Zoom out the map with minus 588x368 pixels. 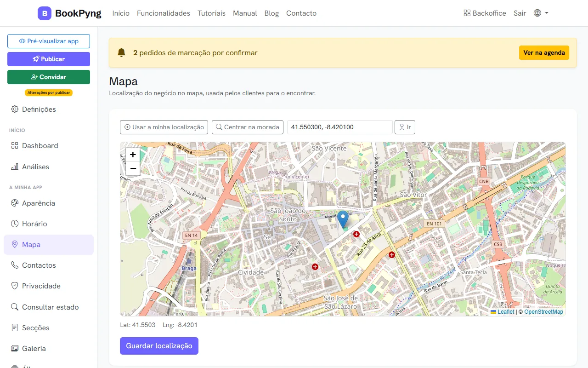coord(133,169)
